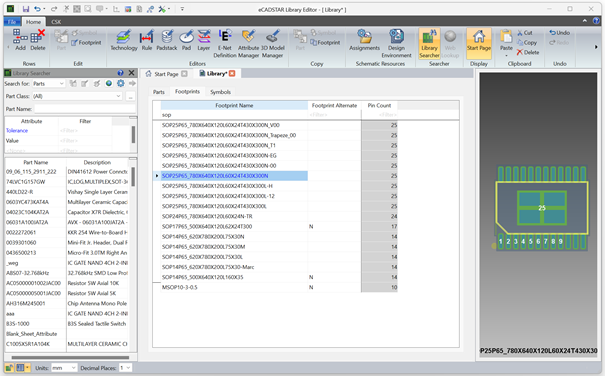The width and height of the screenshot is (605, 376).
Task: Open the blue help icon in the ribbon
Action: click(596, 21)
